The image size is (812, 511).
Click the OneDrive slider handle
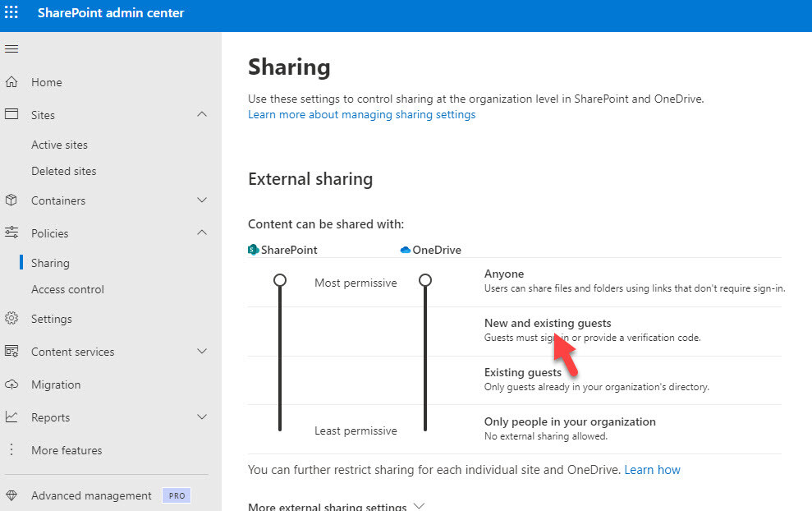[425, 280]
